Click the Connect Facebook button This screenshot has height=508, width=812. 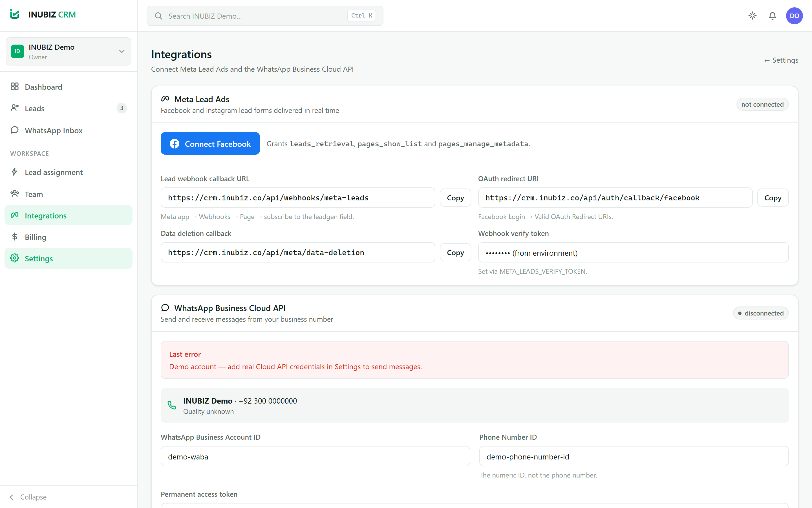(x=210, y=143)
